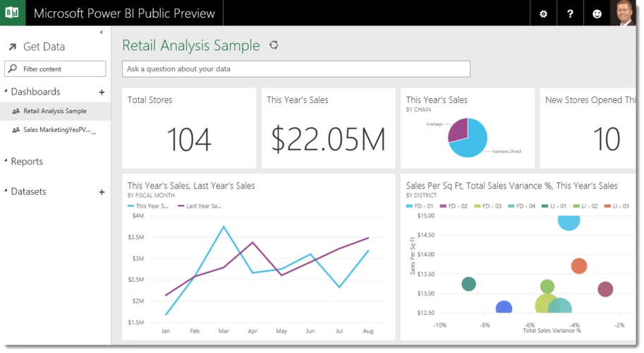
Task: Collapse the left navigation pane chevron
Action: 102,32
